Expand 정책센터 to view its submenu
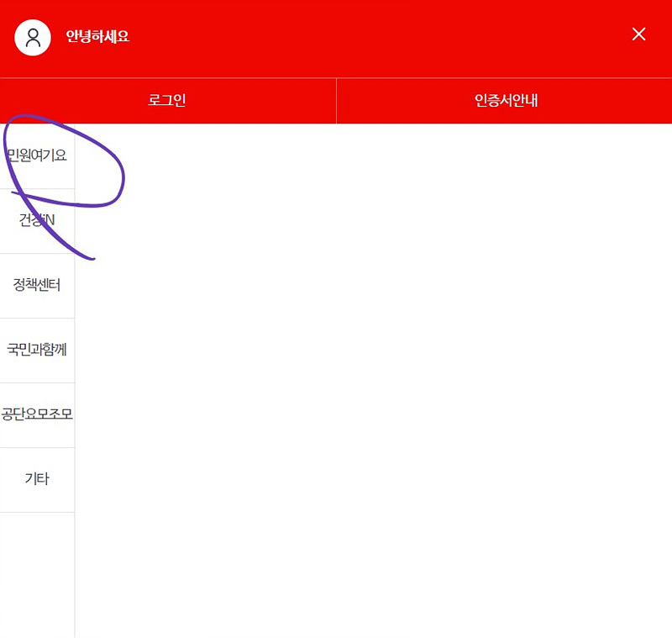The height and width of the screenshot is (638, 672). pyautogui.click(x=37, y=285)
